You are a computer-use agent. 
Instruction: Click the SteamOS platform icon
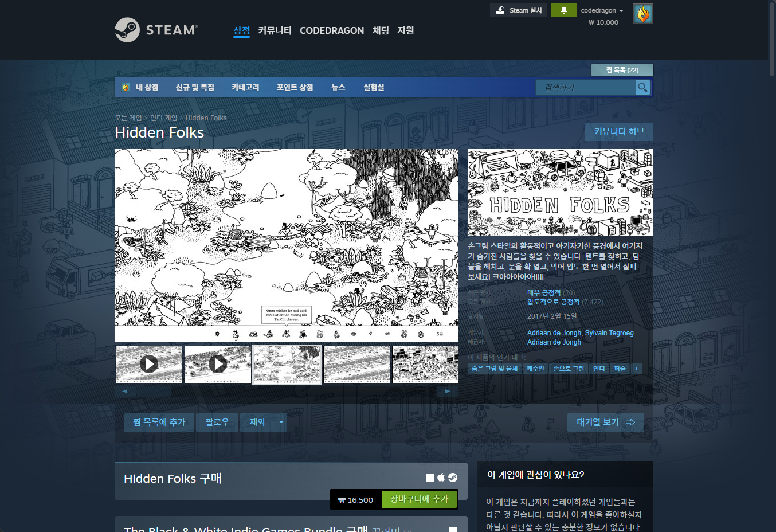(453, 478)
